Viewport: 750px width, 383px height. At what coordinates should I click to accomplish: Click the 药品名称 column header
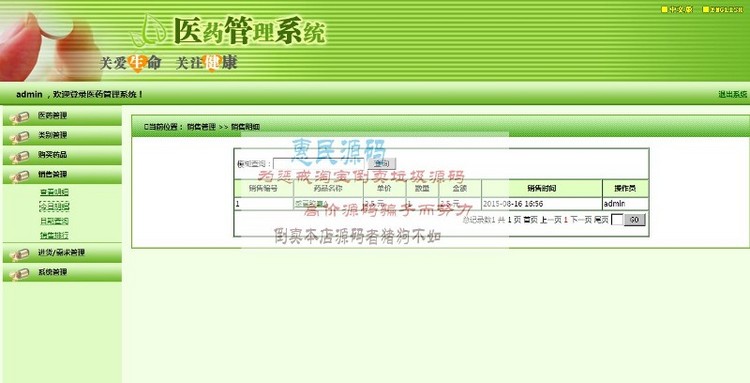(x=328, y=188)
